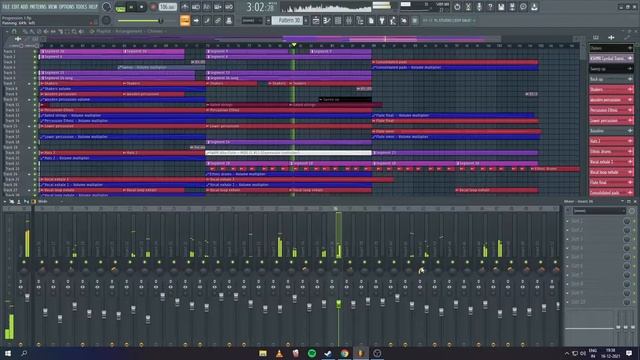Select the Track 2 header label
Image resolution: width=640 pixels, height=360 pixels.
[10, 57]
